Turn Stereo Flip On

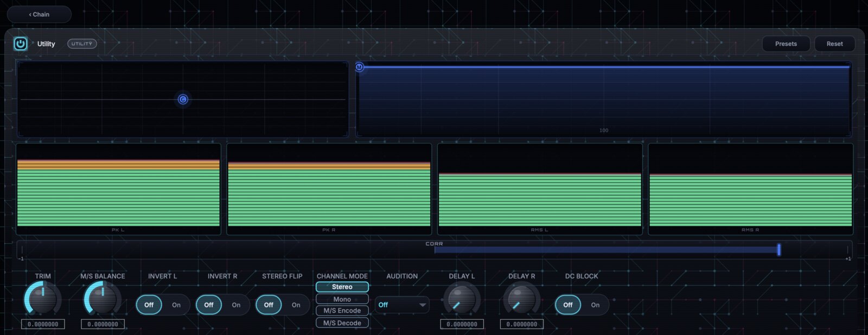pyautogui.click(x=296, y=305)
